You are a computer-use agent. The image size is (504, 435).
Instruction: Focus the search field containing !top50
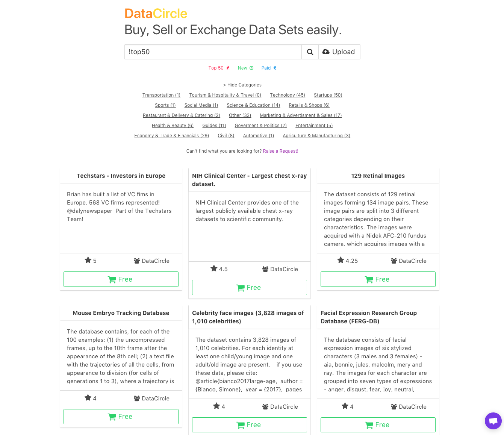213,52
